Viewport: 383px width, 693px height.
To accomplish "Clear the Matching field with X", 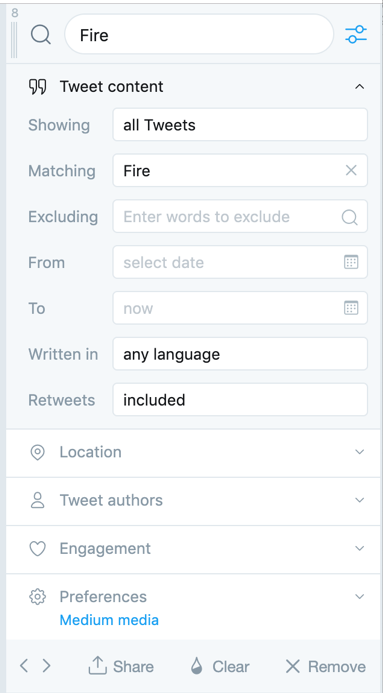I will (x=351, y=171).
